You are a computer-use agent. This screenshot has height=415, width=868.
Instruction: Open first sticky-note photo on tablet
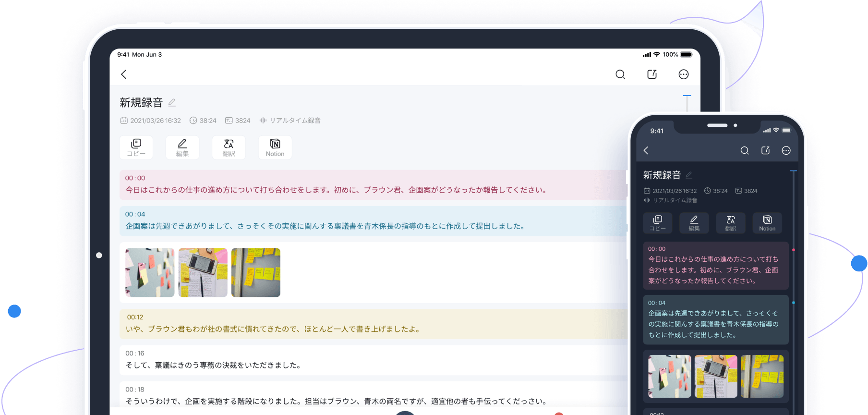point(150,272)
